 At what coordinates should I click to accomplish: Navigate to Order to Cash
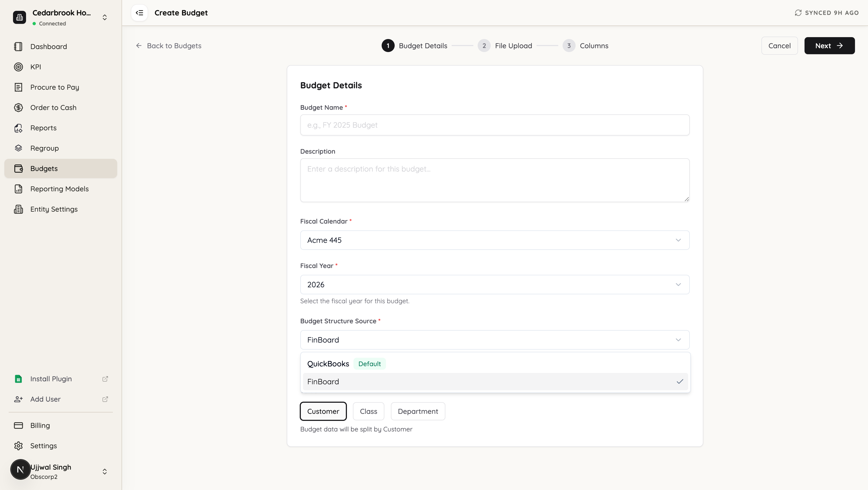[x=61, y=107]
